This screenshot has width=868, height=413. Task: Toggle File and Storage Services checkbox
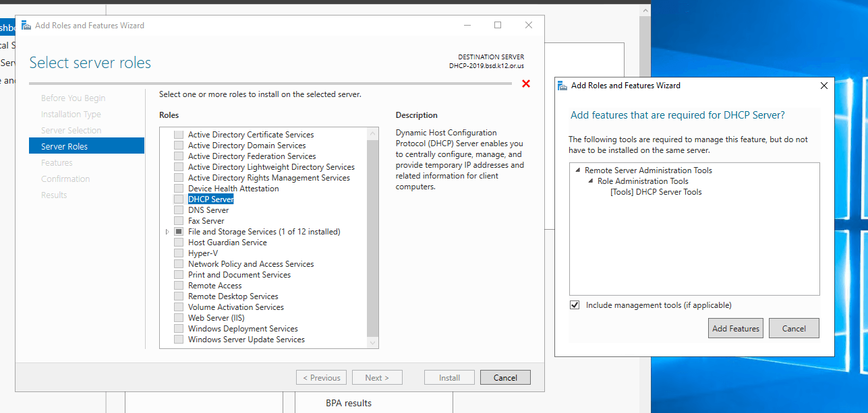(179, 232)
